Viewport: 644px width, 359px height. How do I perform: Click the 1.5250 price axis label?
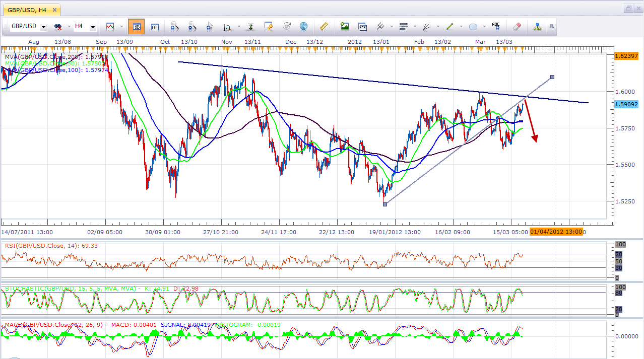[x=624, y=201]
